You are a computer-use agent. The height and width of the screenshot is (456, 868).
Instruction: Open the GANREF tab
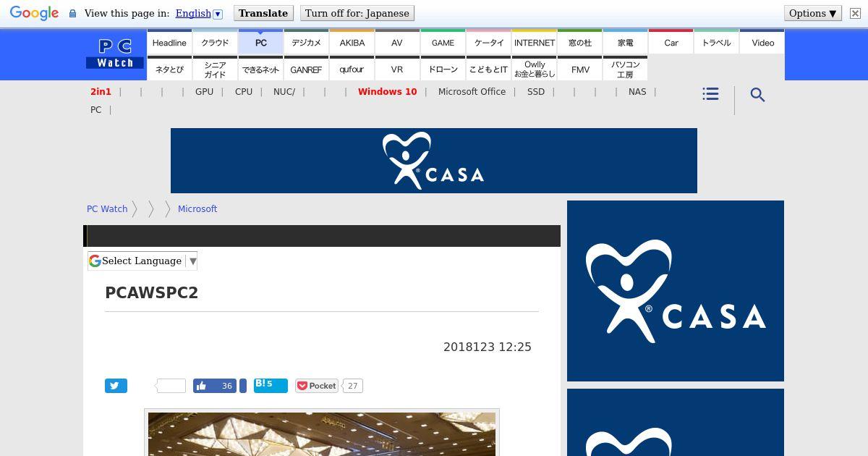click(306, 69)
